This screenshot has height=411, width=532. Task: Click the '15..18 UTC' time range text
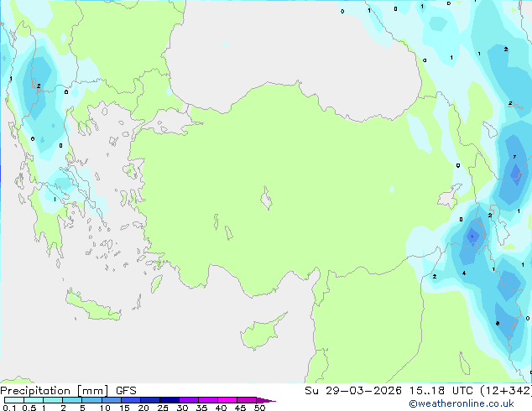pyautogui.click(x=441, y=391)
